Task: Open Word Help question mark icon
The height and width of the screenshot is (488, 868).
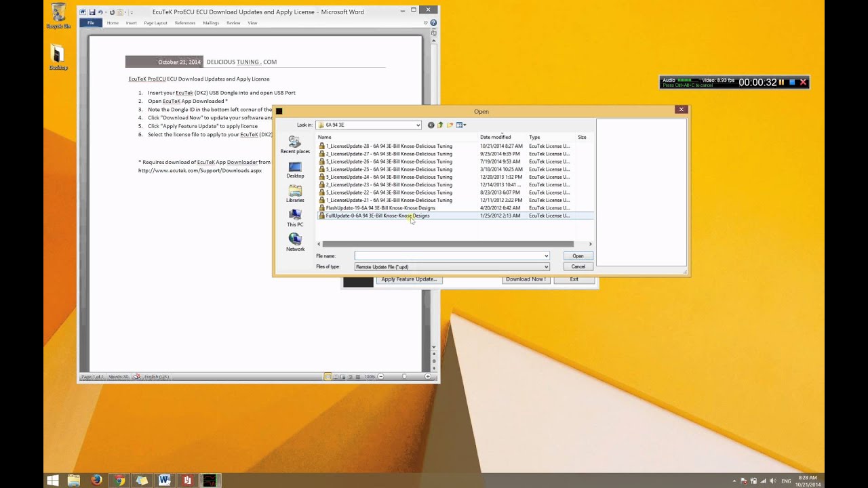Action: pyautogui.click(x=433, y=22)
